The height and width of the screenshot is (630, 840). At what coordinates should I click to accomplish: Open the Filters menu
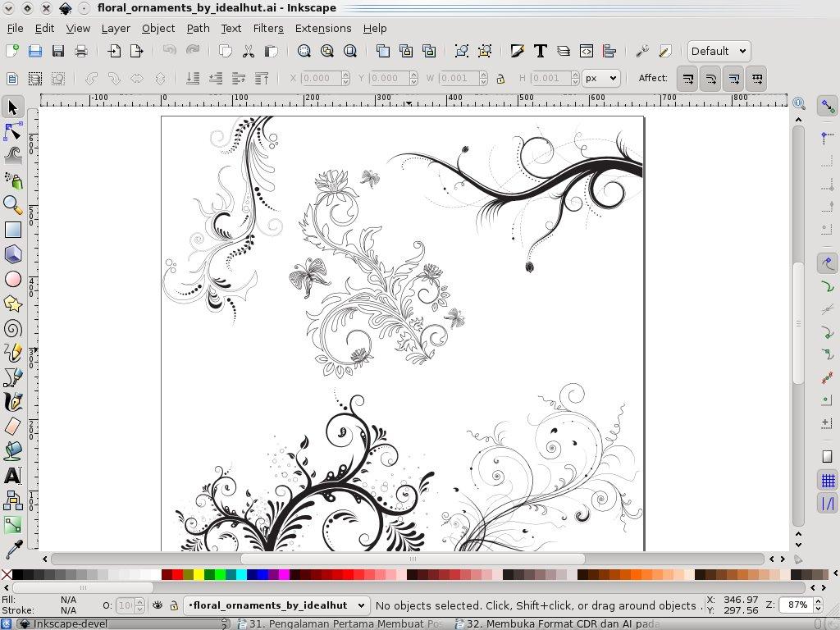pyautogui.click(x=267, y=28)
